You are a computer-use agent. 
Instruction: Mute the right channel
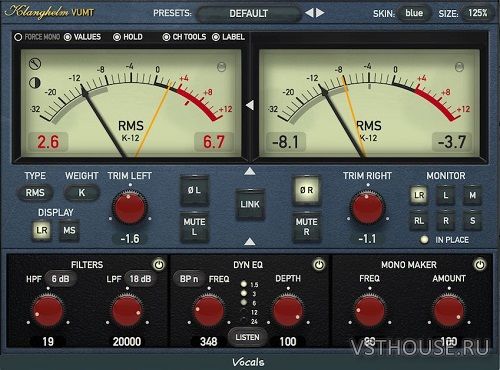pos(306,227)
